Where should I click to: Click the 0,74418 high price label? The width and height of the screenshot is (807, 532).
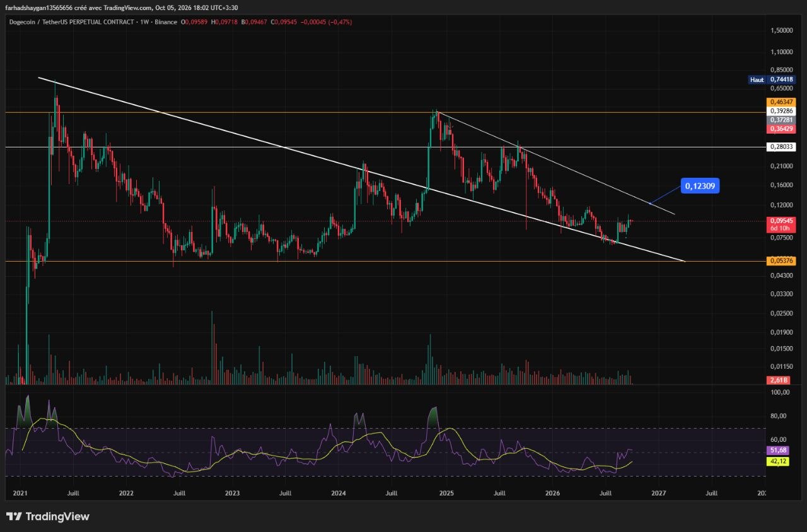(x=781, y=80)
